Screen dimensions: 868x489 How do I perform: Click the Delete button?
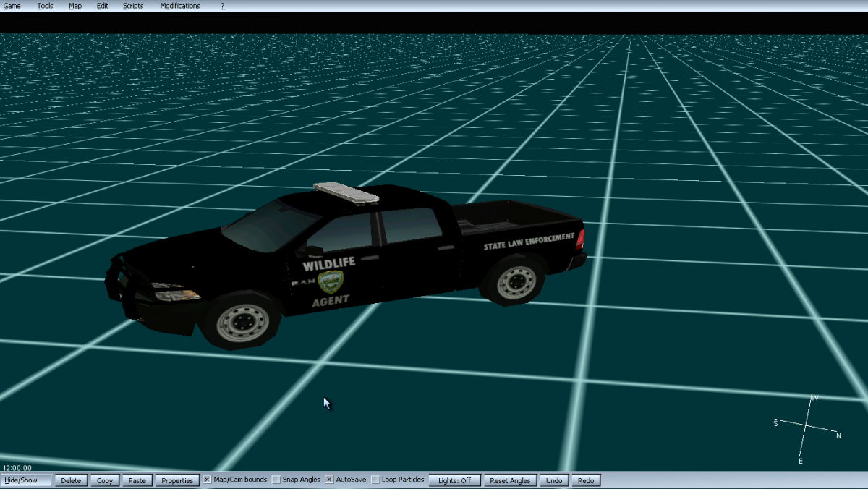click(x=71, y=480)
